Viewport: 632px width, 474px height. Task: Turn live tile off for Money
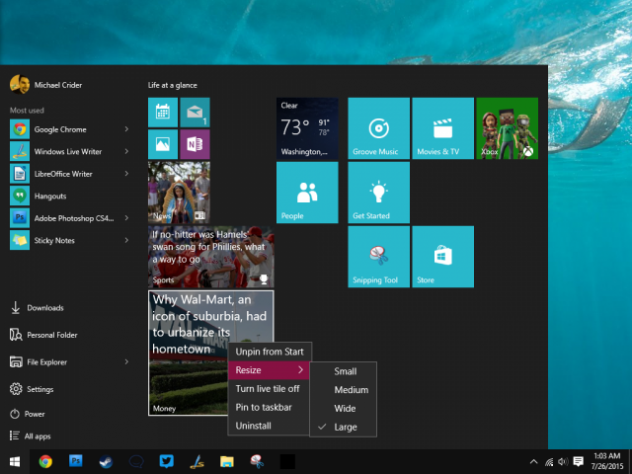266,389
